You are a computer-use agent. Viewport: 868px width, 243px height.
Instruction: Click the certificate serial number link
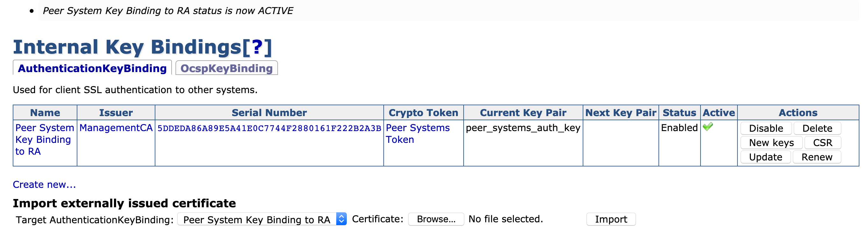[269, 128]
